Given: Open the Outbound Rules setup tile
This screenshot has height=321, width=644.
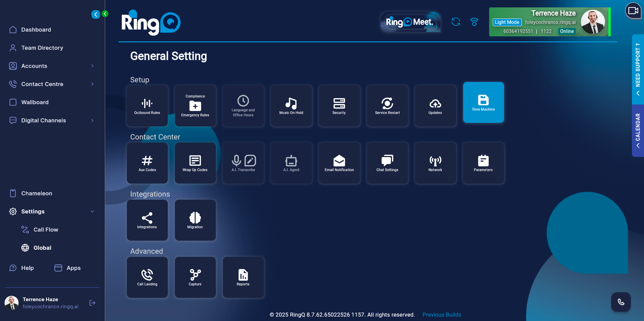Looking at the screenshot, I should click(147, 106).
